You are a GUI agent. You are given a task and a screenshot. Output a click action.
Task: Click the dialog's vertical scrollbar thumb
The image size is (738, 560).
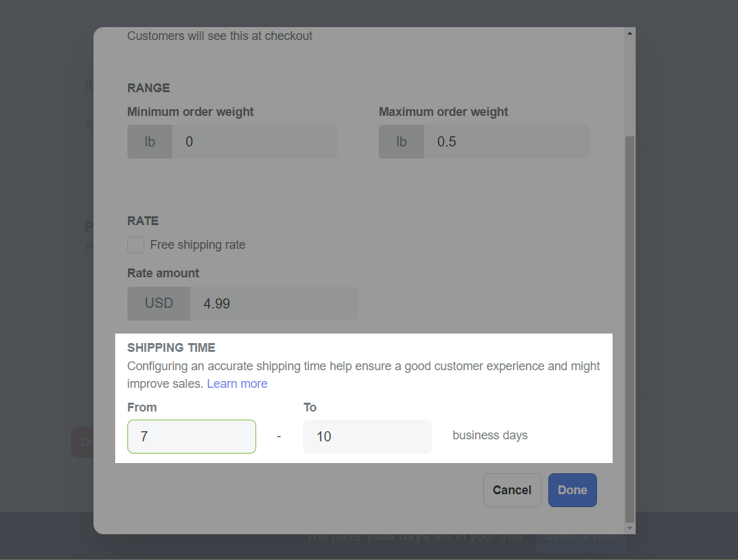pos(630,329)
